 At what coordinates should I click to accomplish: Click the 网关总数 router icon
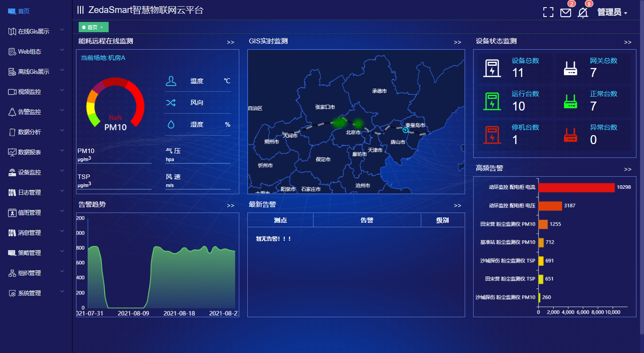point(570,68)
